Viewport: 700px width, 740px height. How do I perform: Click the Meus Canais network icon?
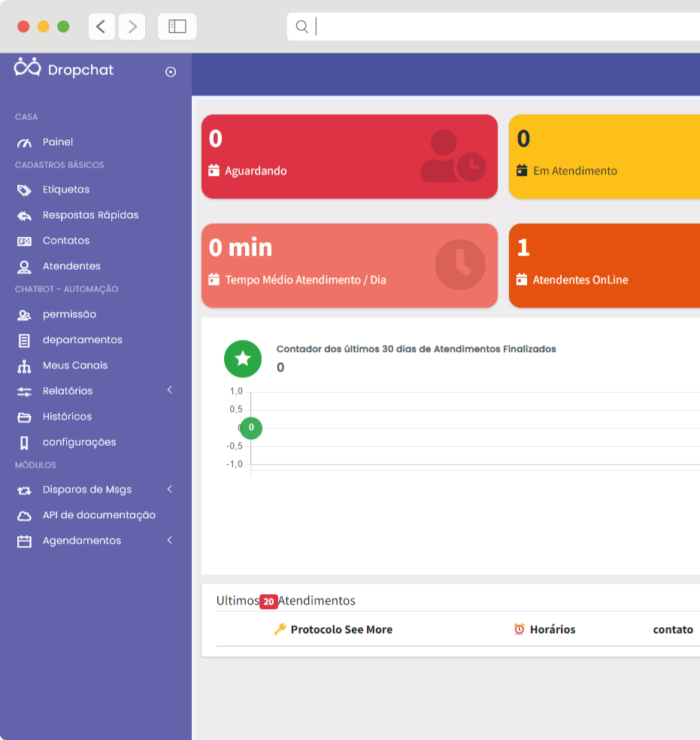point(24,366)
